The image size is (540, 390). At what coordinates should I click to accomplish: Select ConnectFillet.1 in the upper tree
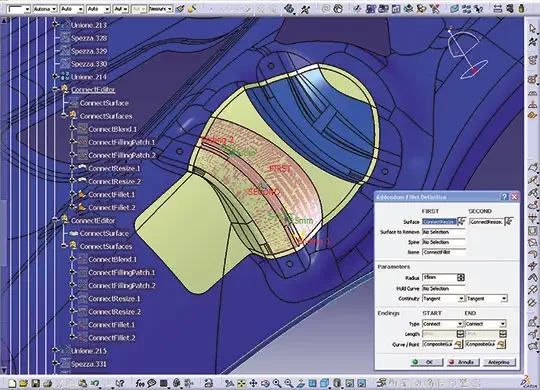pos(112,195)
